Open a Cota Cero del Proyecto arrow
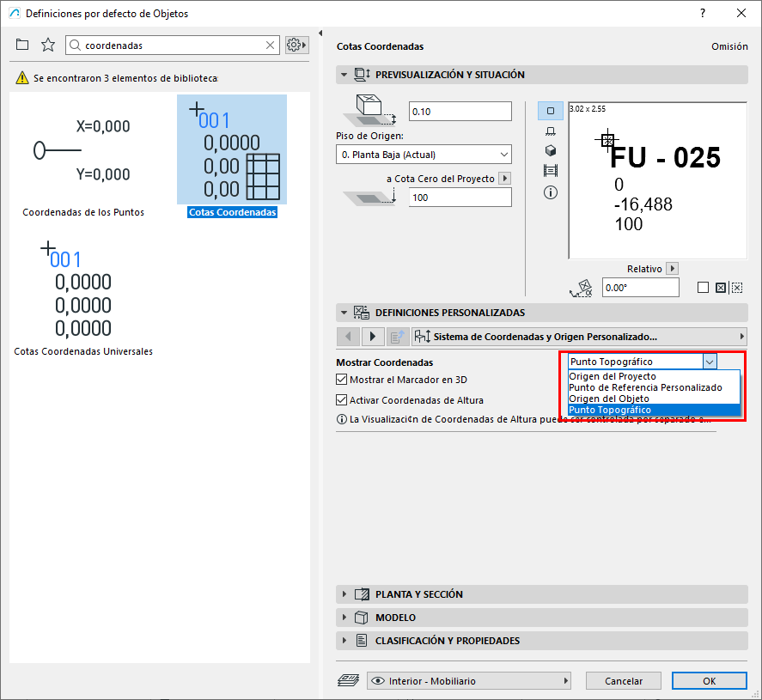The height and width of the screenshot is (700, 762). click(x=505, y=179)
